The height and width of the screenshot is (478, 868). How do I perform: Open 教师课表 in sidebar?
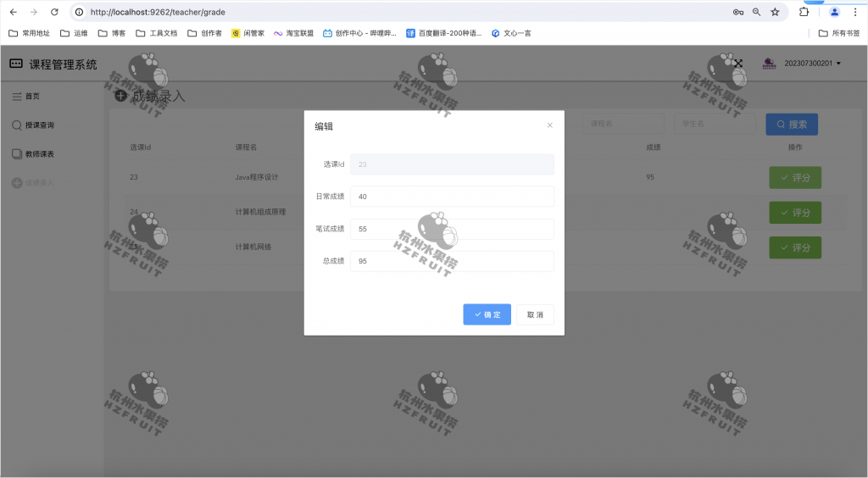33,153
